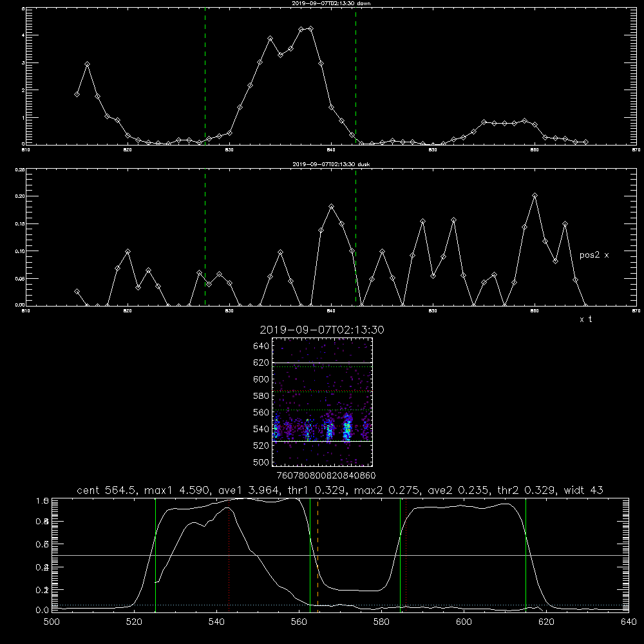Click green solid line just left of orange dashed line
Viewport: 644px width, 644px height.
click(310, 554)
